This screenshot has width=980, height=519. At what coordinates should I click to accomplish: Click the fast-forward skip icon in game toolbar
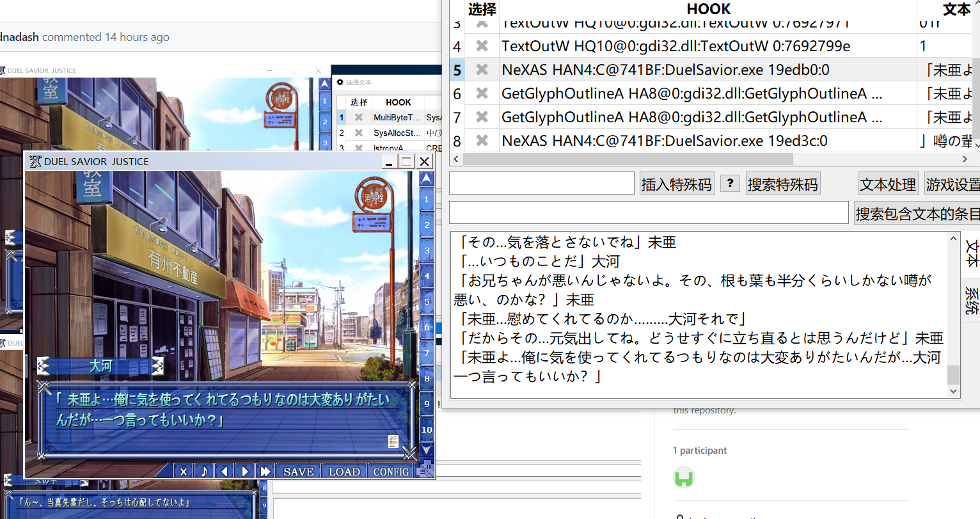[265, 470]
